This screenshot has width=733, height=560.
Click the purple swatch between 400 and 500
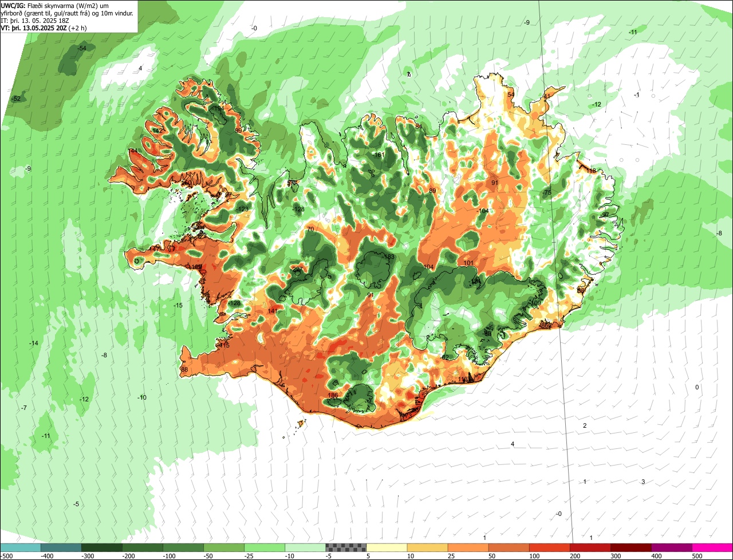(x=672, y=547)
